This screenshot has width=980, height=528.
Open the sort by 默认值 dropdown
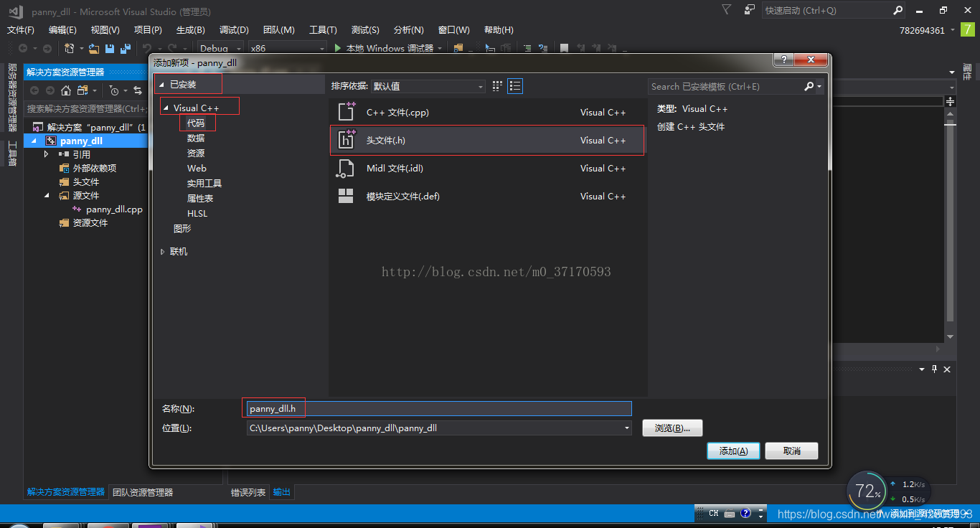(x=428, y=86)
